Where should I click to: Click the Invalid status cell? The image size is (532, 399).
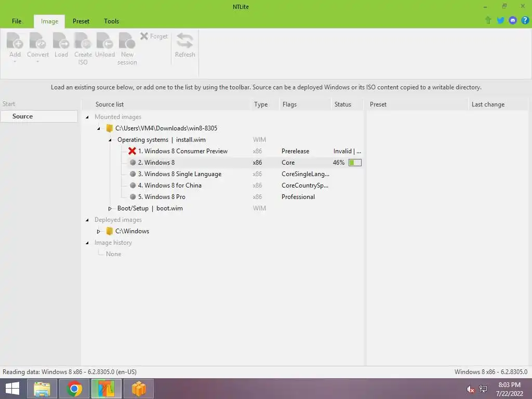tap(347, 151)
